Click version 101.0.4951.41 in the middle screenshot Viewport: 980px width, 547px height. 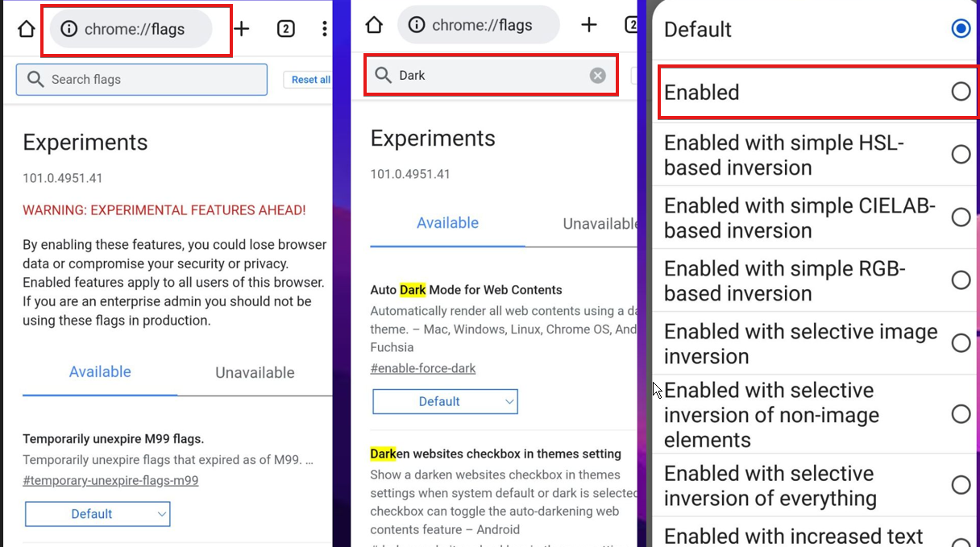pos(410,174)
